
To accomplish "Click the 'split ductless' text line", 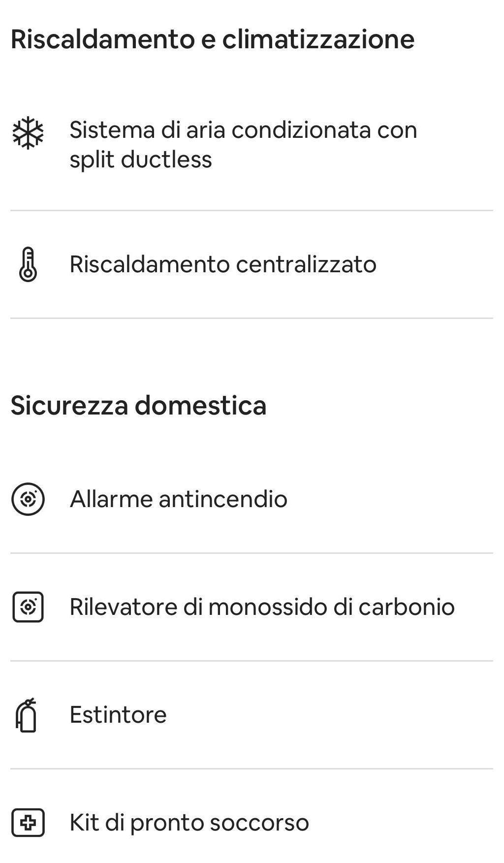I will (x=141, y=160).
